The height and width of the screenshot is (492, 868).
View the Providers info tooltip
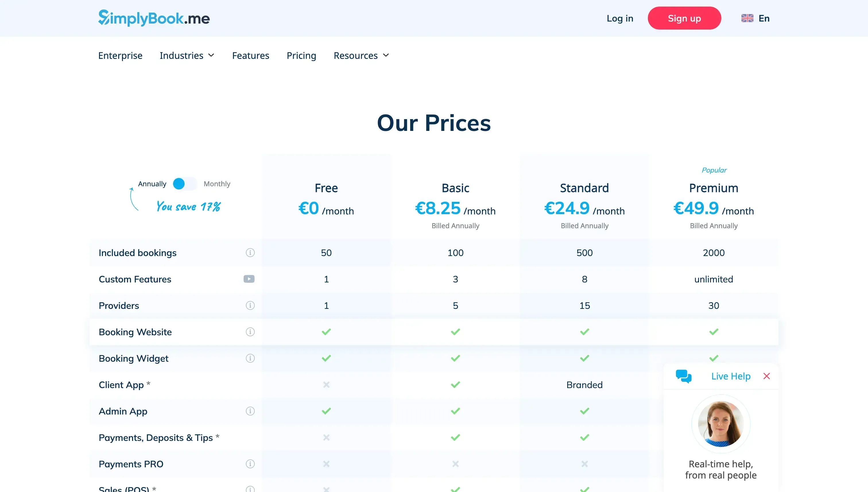[250, 305]
